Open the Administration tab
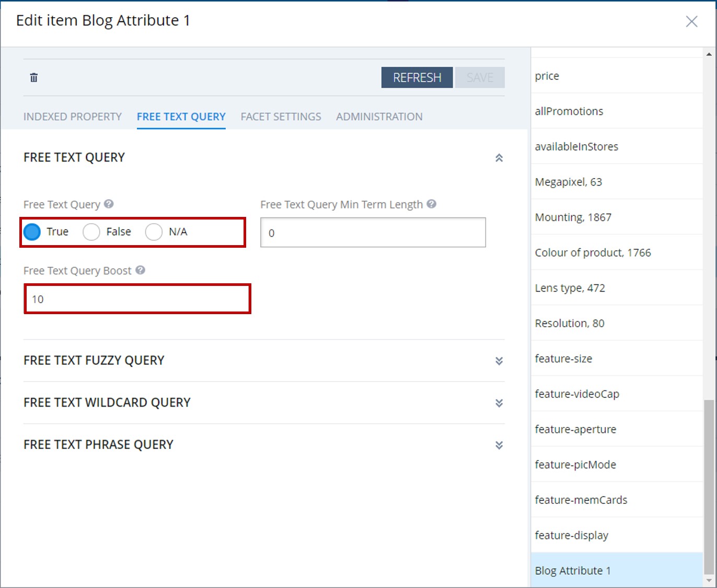Image resolution: width=717 pixels, height=588 pixels. (x=379, y=117)
